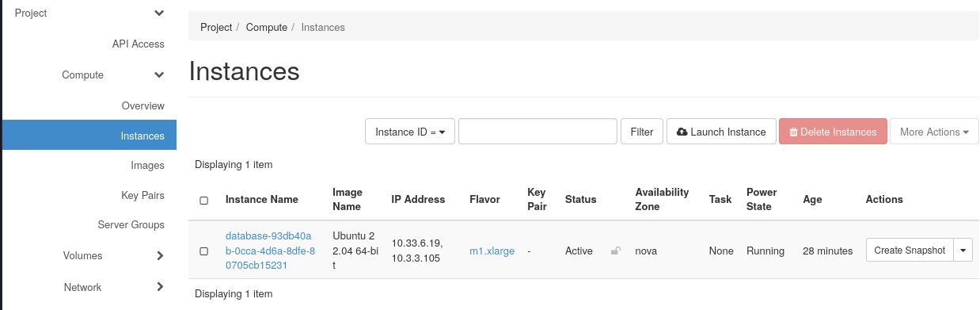Collapse the Compute section chevron

(x=159, y=75)
